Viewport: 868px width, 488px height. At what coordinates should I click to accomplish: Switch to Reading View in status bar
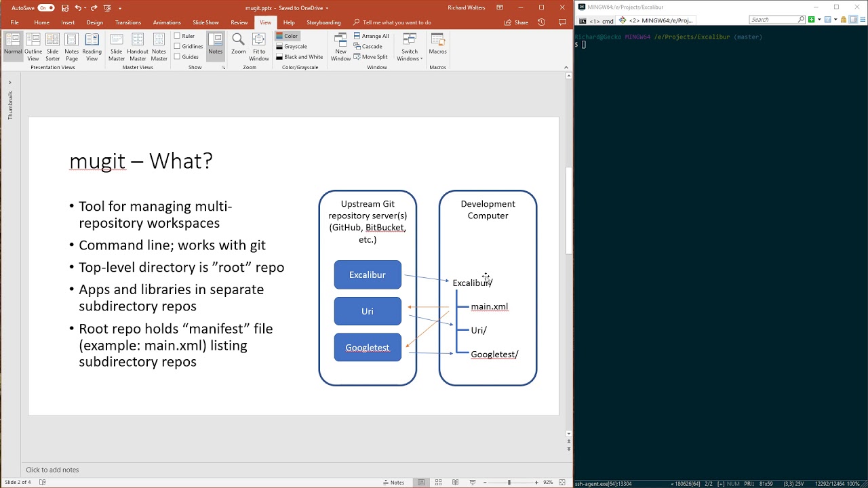tap(454, 483)
